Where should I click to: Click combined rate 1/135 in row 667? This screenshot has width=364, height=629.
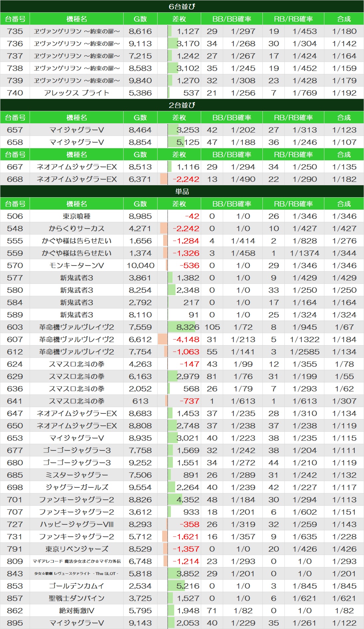pos(344,167)
